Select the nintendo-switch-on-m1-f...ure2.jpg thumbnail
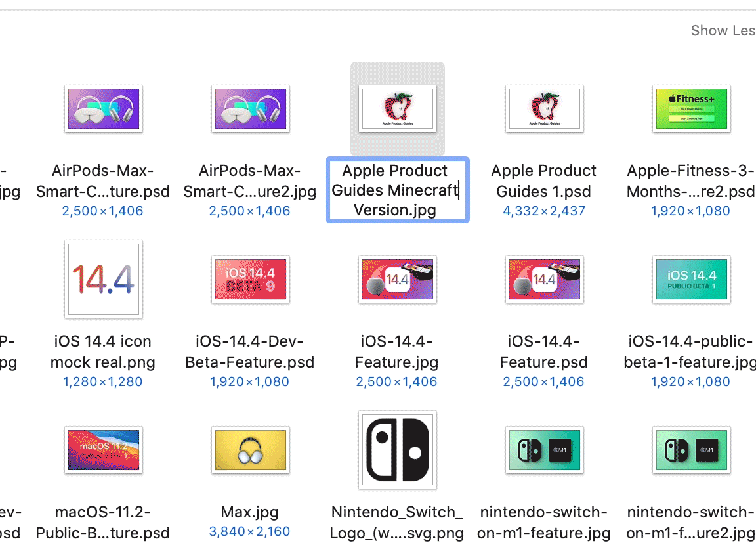This screenshot has width=756, height=545. pyautogui.click(x=692, y=450)
